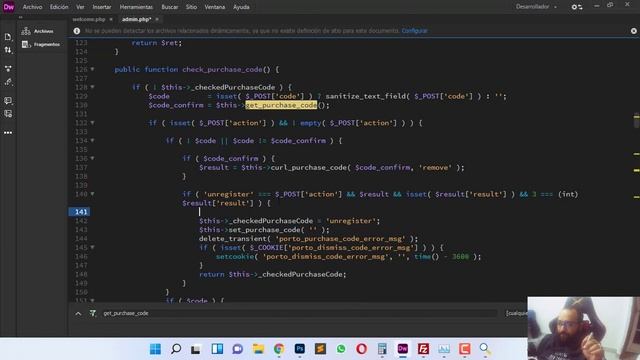The image size is (640, 360).
Task: Collapse code fold at line 132
Action: (92, 123)
